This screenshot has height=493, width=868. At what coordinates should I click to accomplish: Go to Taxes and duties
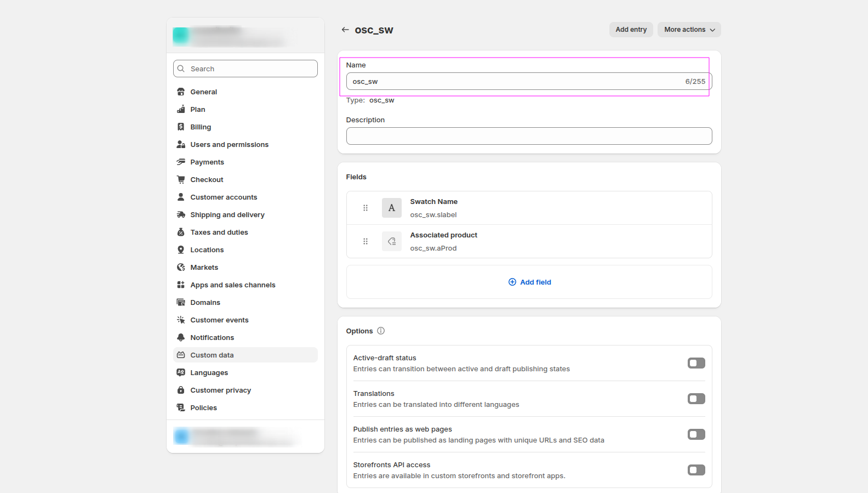tap(245, 232)
